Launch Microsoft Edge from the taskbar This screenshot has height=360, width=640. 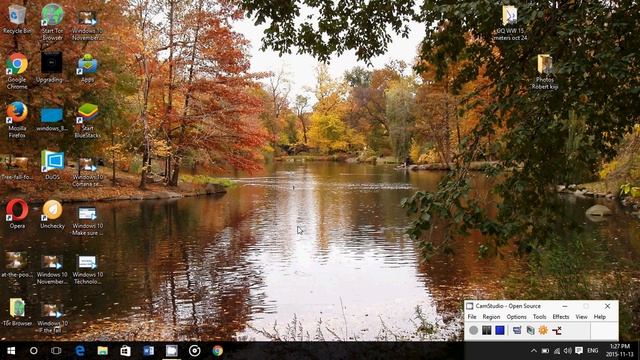coord(80,351)
